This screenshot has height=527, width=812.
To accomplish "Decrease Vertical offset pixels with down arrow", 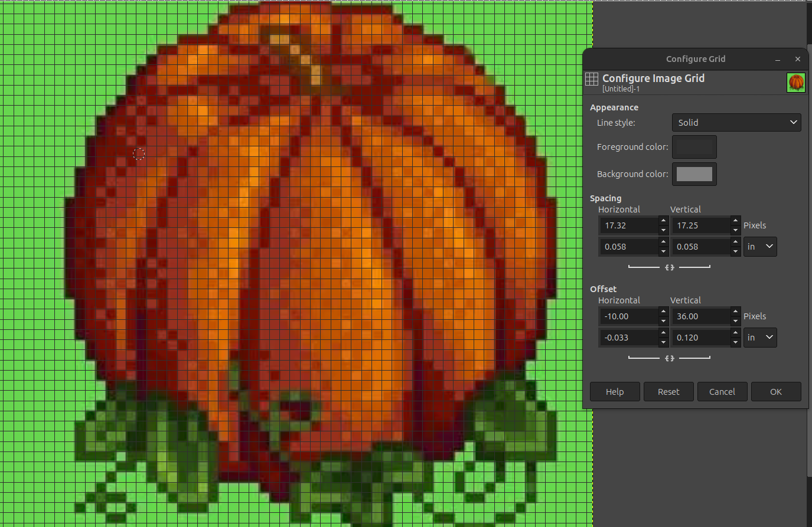I will [735, 321].
